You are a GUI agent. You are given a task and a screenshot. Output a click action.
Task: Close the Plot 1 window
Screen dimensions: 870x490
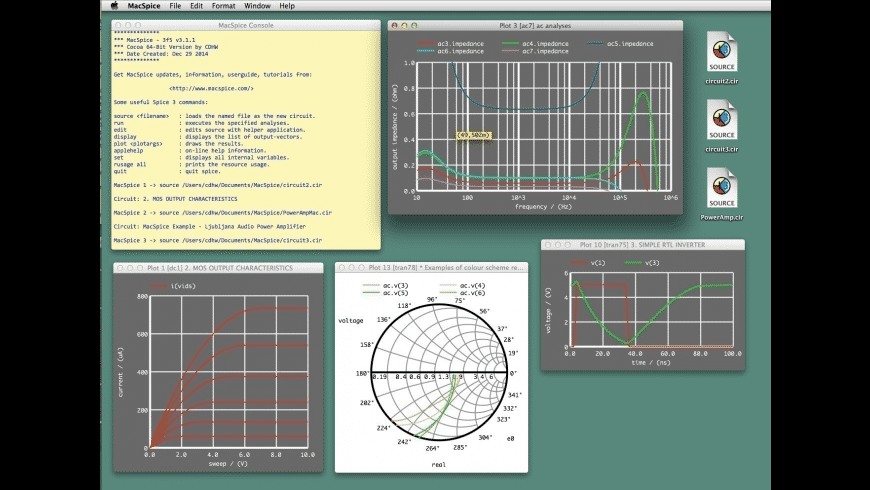tap(120, 267)
